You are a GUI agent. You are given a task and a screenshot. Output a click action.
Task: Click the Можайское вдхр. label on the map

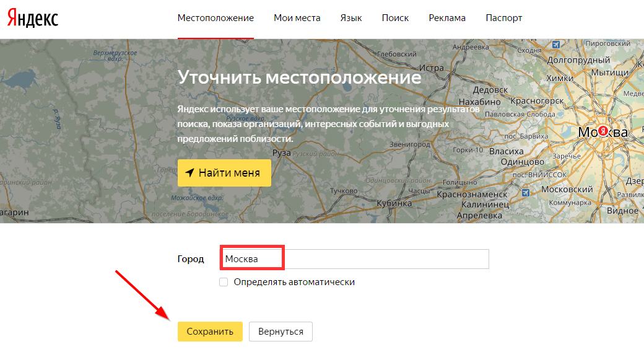pos(197,198)
